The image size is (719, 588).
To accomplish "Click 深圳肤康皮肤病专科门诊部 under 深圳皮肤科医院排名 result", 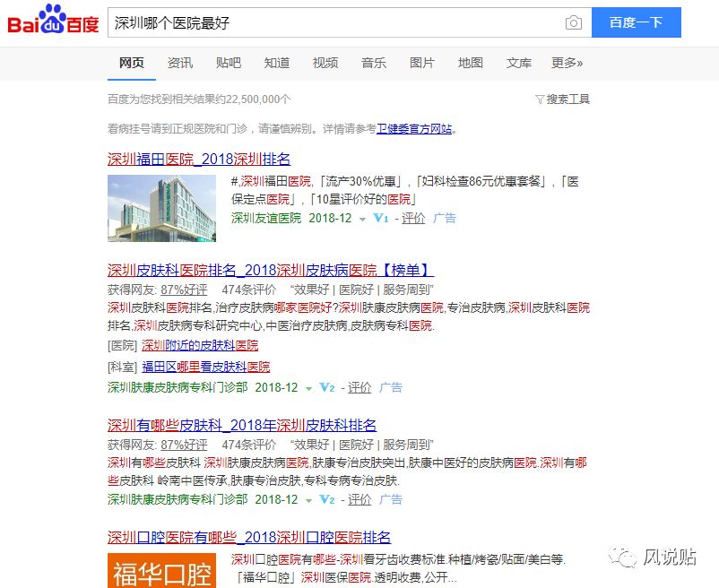I will click(x=178, y=388).
